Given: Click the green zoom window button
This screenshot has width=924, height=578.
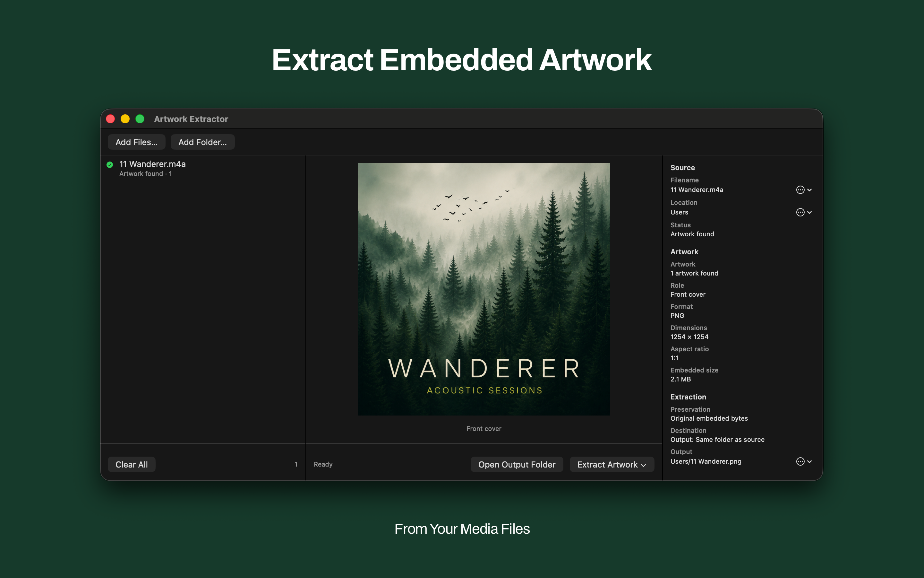Looking at the screenshot, I should point(140,119).
